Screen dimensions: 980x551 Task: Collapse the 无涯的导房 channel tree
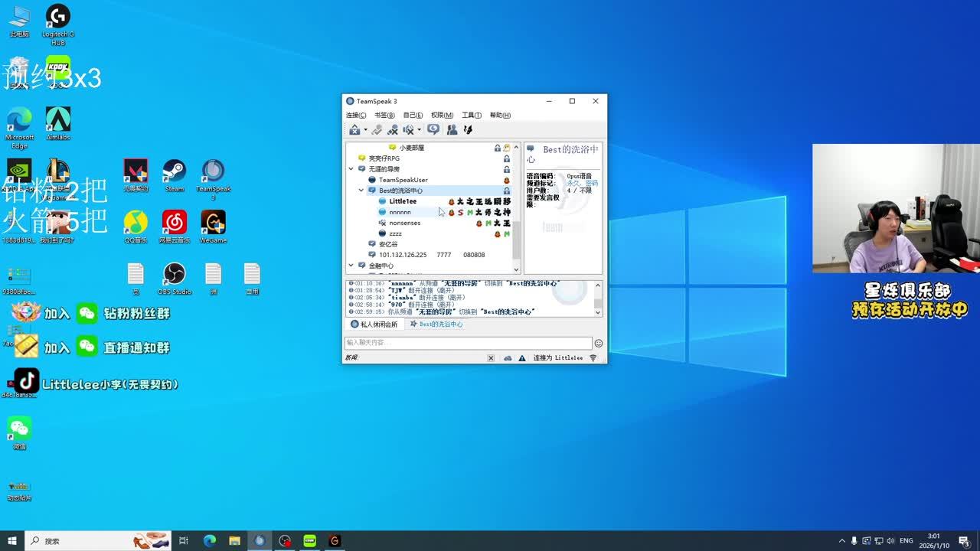[351, 169]
